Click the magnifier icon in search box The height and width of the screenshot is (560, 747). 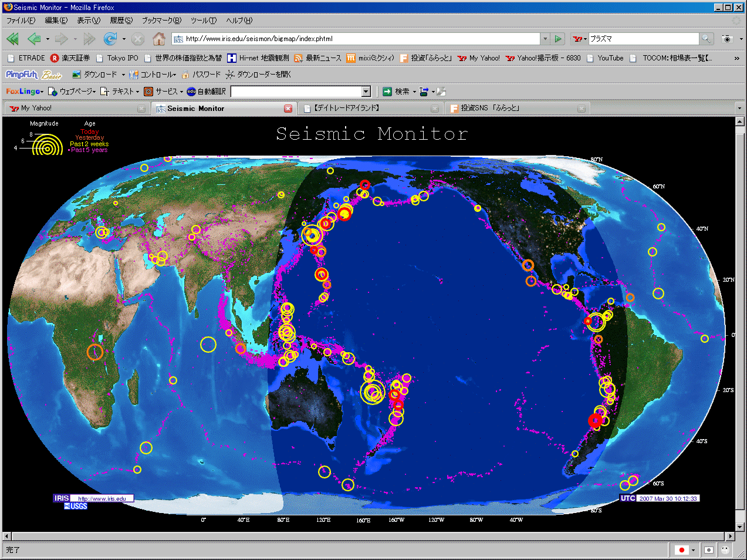point(707,39)
